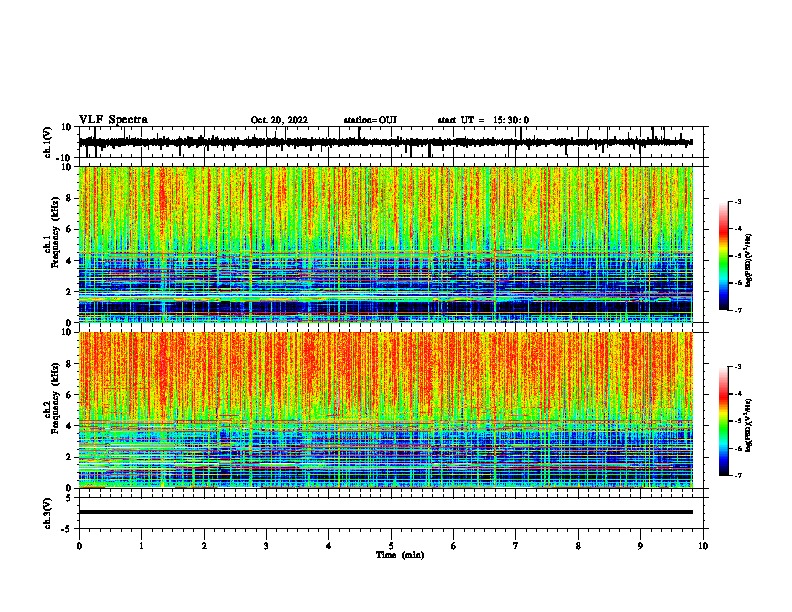This screenshot has width=792, height=612.
Task: Click the ch.2 'Frequency (kHz)' axis label
Action: click(x=55, y=398)
